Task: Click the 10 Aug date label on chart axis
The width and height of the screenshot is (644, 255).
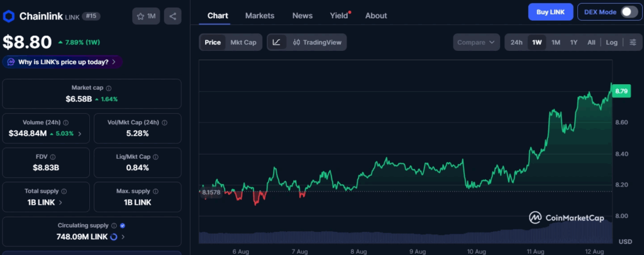Action: click(477, 251)
